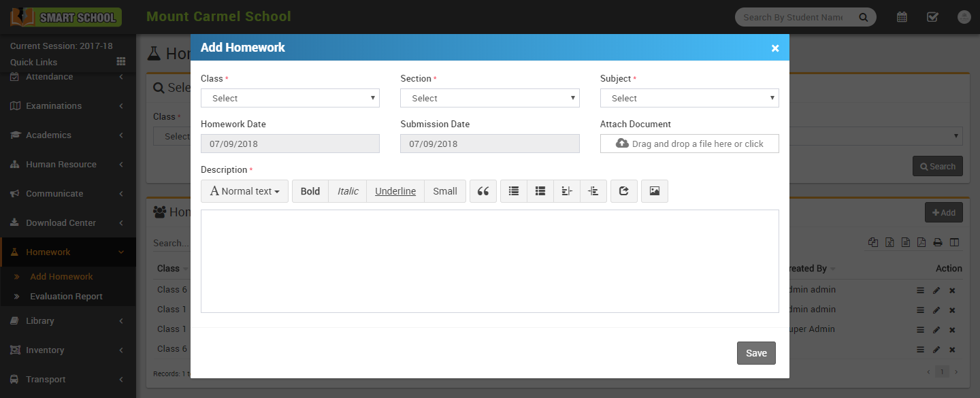Click the outdent icon in editor toolbar
The image size is (980, 398).
click(x=567, y=191)
